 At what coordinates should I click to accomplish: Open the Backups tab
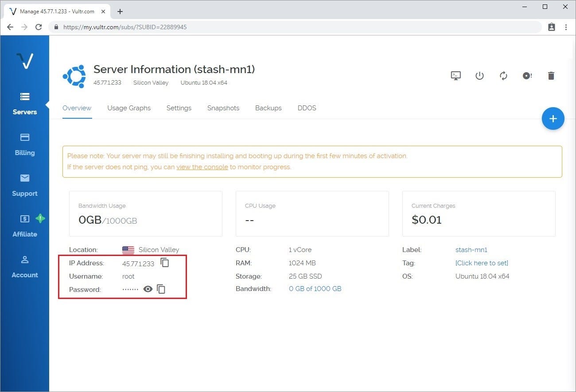point(269,108)
